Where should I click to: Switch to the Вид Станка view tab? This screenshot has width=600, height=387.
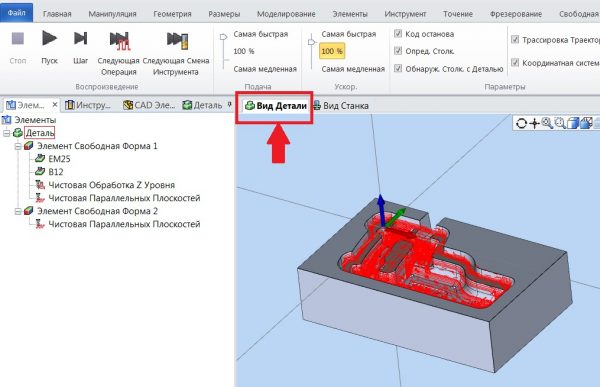coord(341,106)
